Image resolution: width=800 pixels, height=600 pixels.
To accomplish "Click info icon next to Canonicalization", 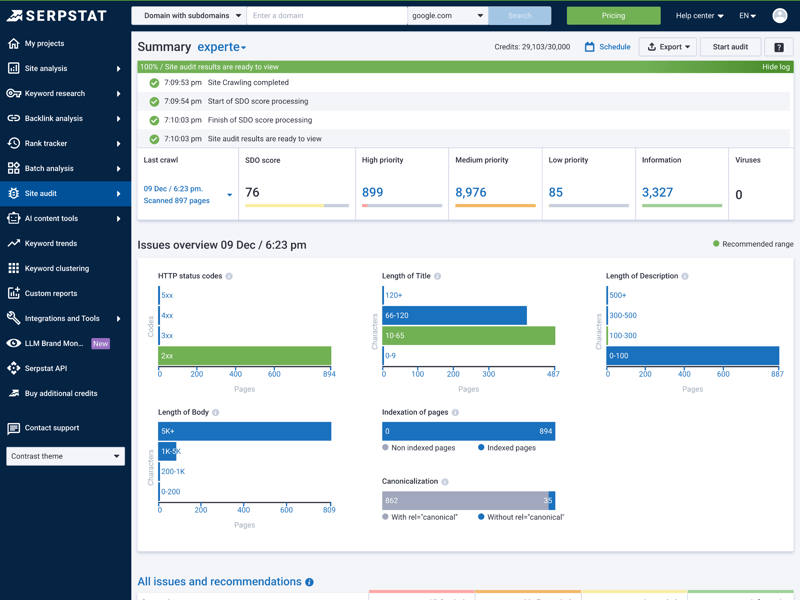I will click(x=445, y=482).
